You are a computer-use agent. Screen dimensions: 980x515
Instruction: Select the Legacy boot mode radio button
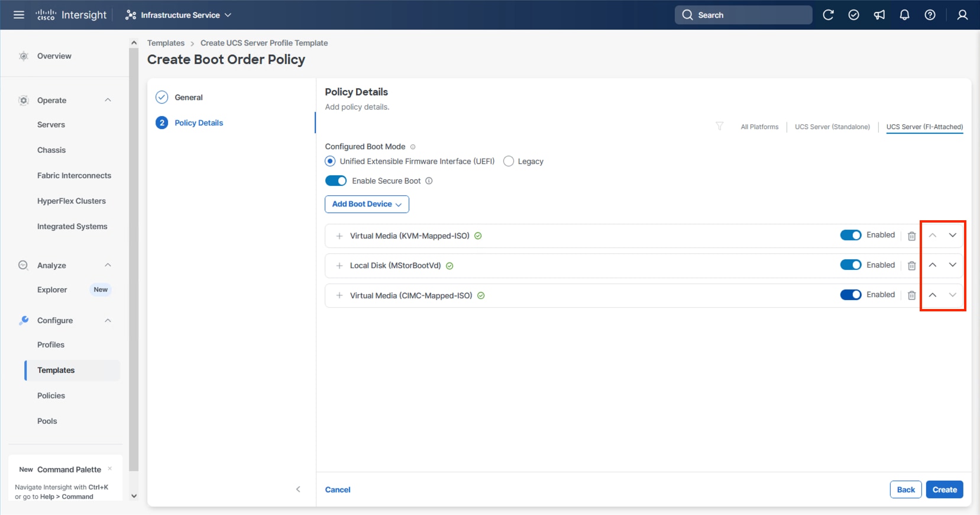pyautogui.click(x=509, y=161)
